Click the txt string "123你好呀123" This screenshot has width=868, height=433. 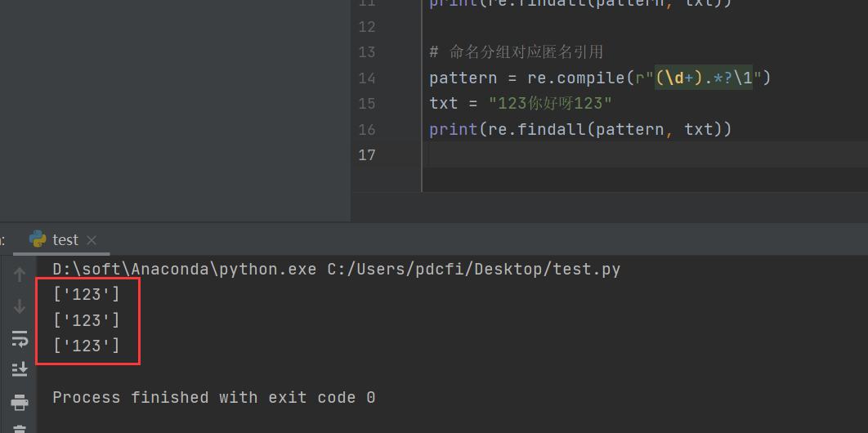click(550, 104)
